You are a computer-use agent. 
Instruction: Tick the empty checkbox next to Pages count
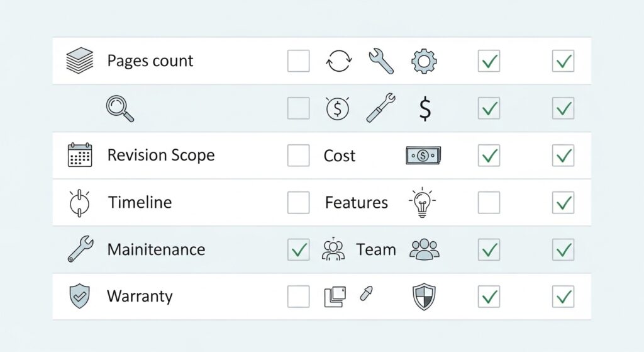tap(299, 61)
